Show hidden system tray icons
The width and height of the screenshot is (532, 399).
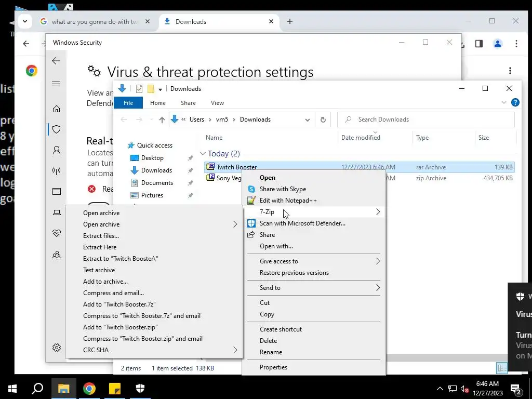click(440, 389)
